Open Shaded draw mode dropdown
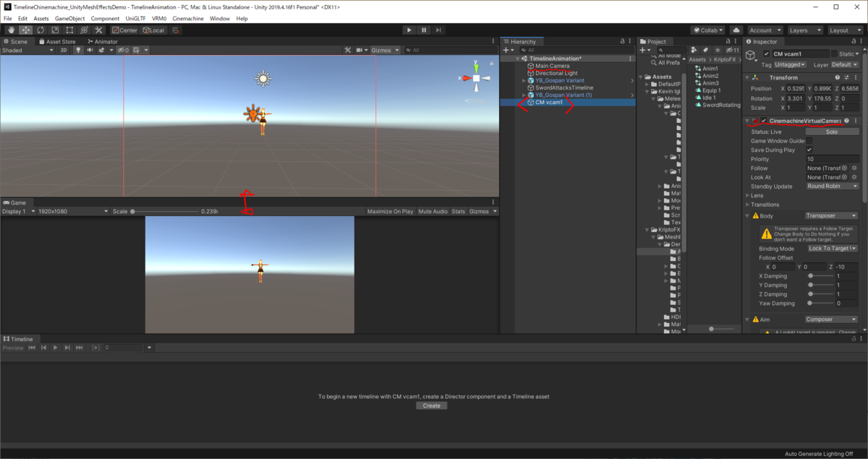 click(27, 50)
